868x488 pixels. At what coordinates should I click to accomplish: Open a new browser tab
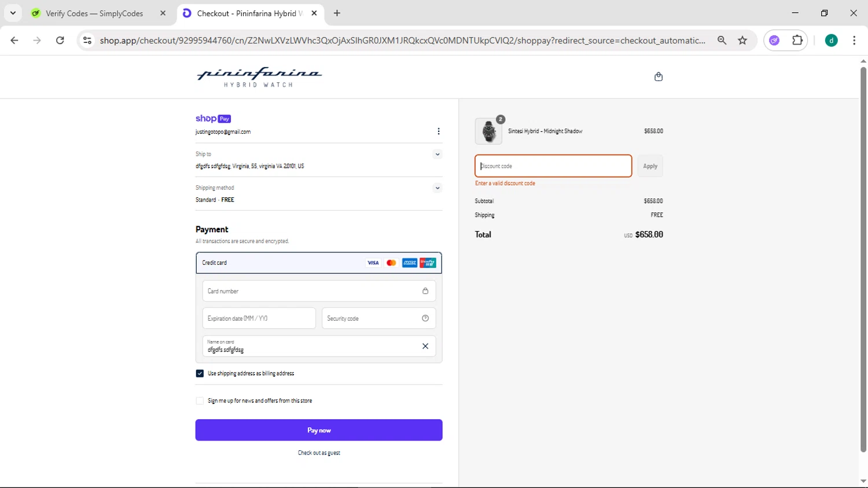pyautogui.click(x=337, y=13)
